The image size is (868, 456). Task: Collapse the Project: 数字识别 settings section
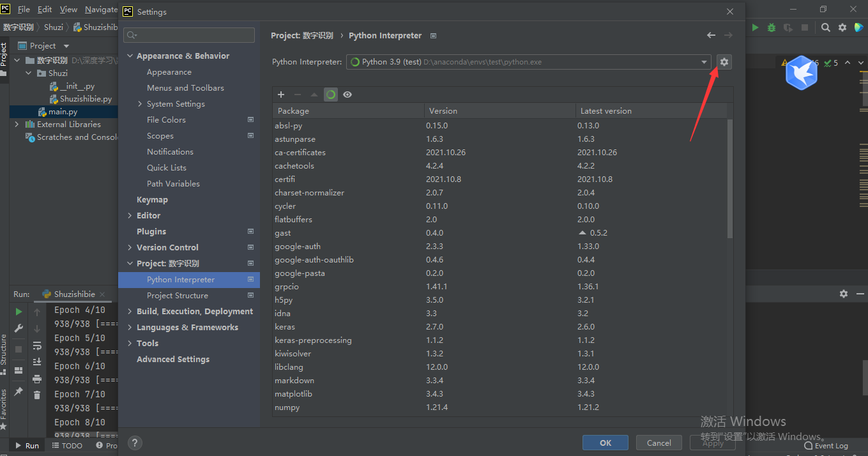tap(130, 264)
